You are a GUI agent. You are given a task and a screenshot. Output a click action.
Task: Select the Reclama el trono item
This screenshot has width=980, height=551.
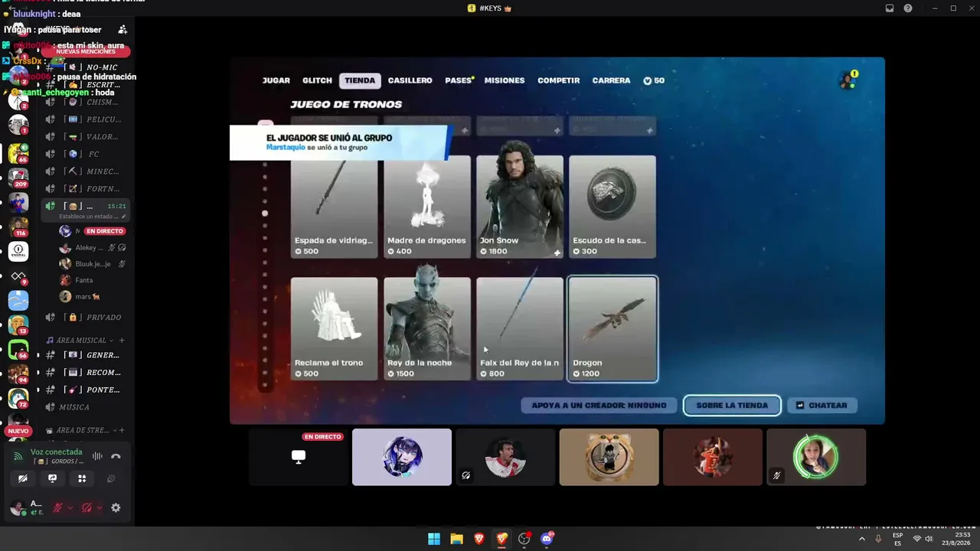click(334, 329)
